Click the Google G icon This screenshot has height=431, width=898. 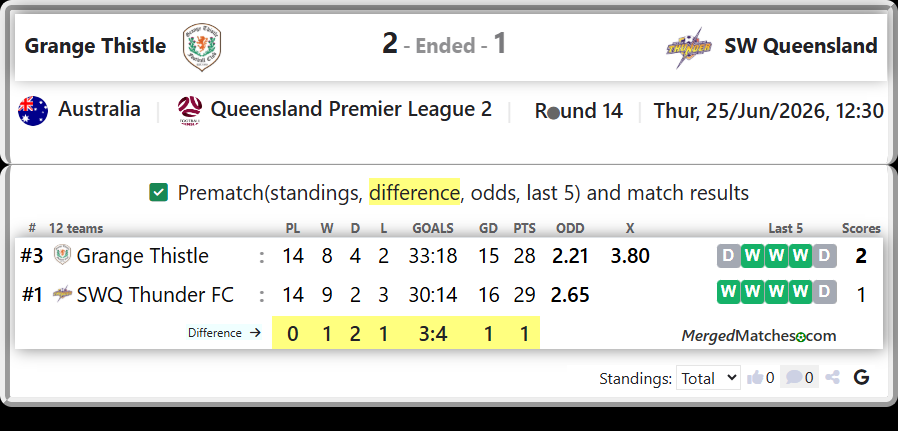(x=861, y=377)
